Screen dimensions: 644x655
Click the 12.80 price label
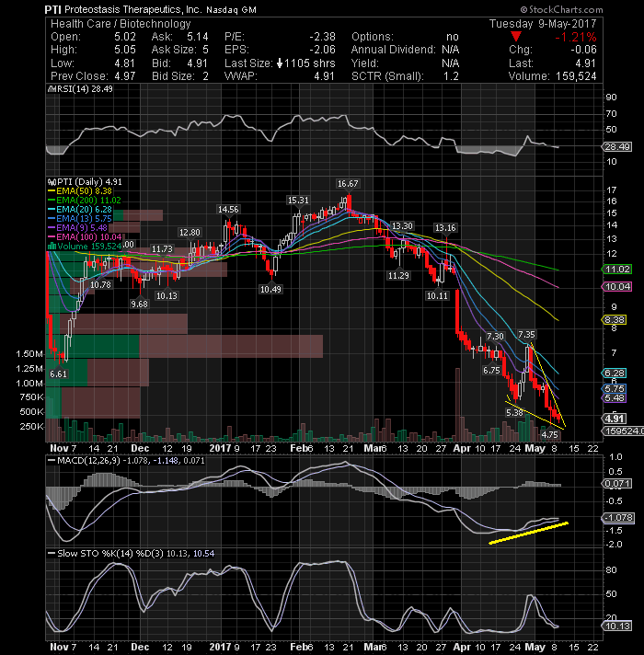coord(190,232)
